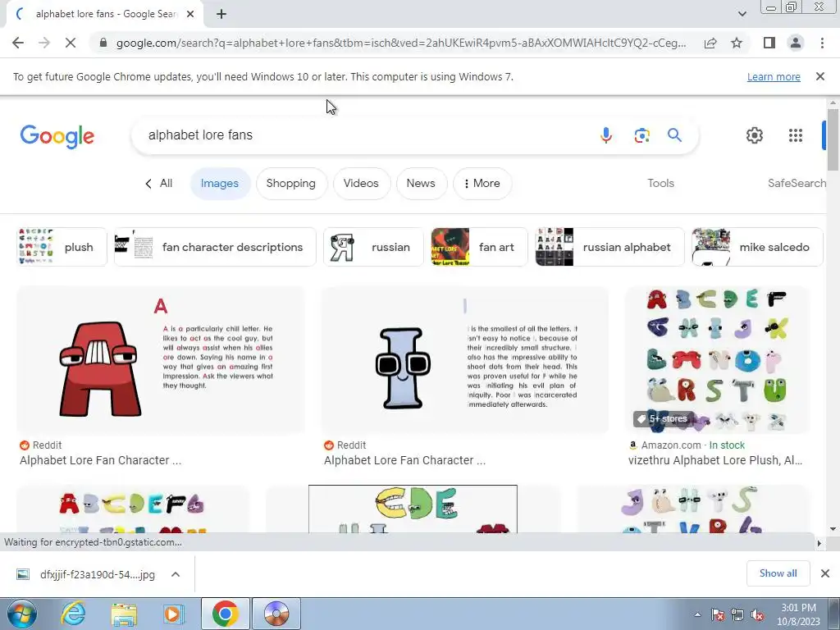Switch to the Videos tab
Screen dimensions: 840x630
[x=361, y=183]
